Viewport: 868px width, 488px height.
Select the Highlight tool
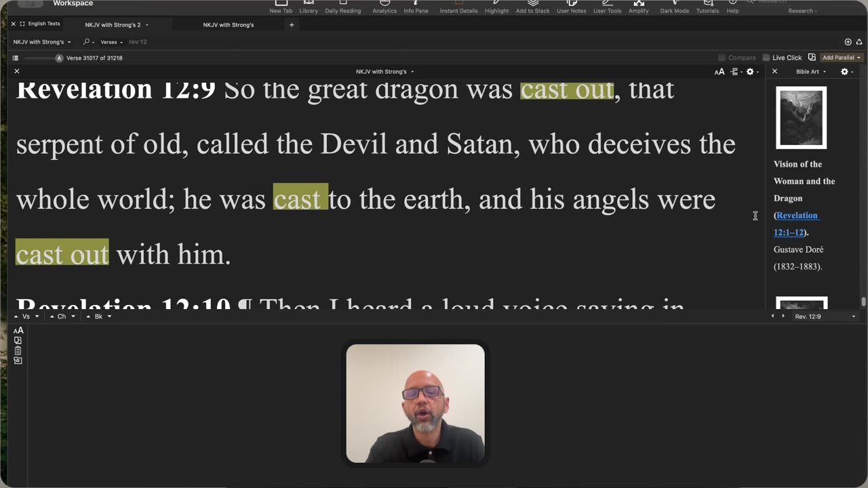click(496, 7)
